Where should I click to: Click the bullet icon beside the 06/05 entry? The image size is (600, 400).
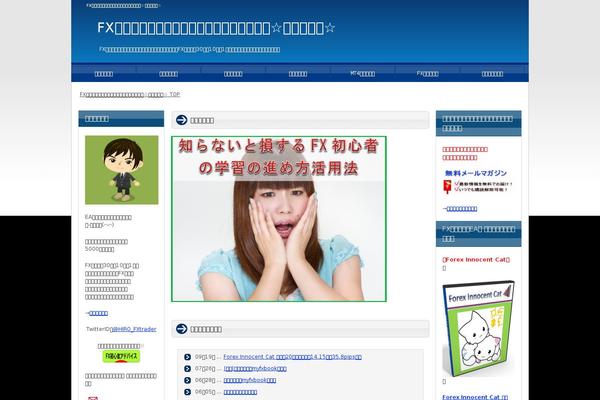point(188,392)
